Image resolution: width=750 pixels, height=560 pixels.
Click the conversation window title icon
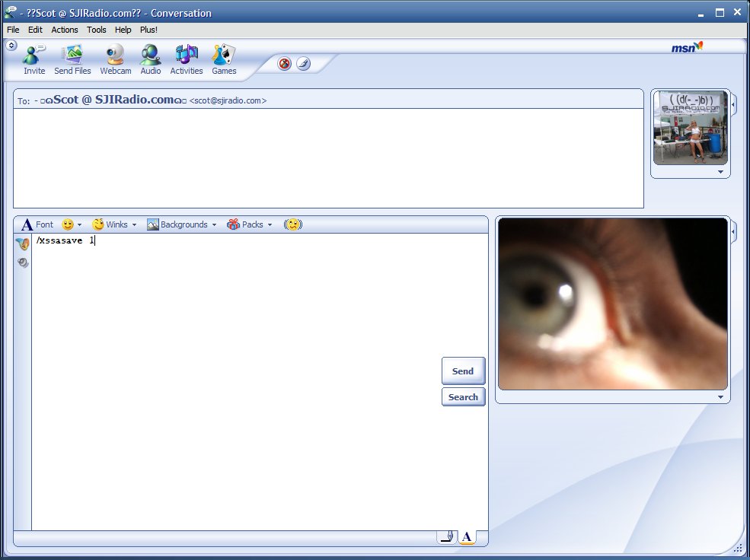(10, 12)
